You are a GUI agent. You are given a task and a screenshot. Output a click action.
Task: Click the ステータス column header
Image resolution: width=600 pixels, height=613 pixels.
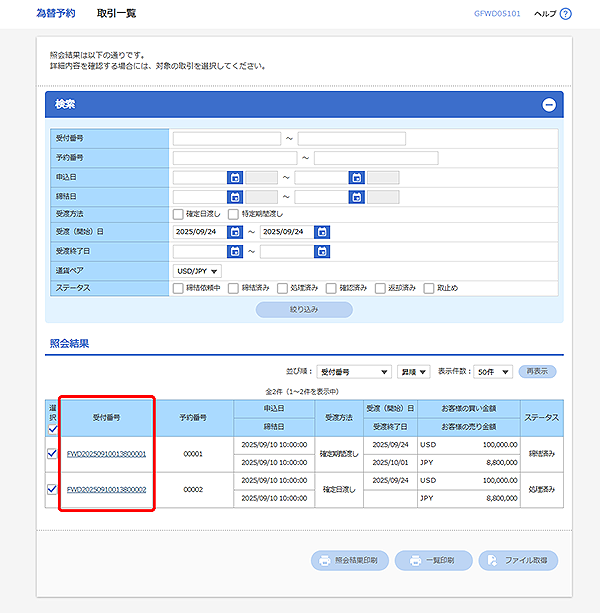click(542, 418)
